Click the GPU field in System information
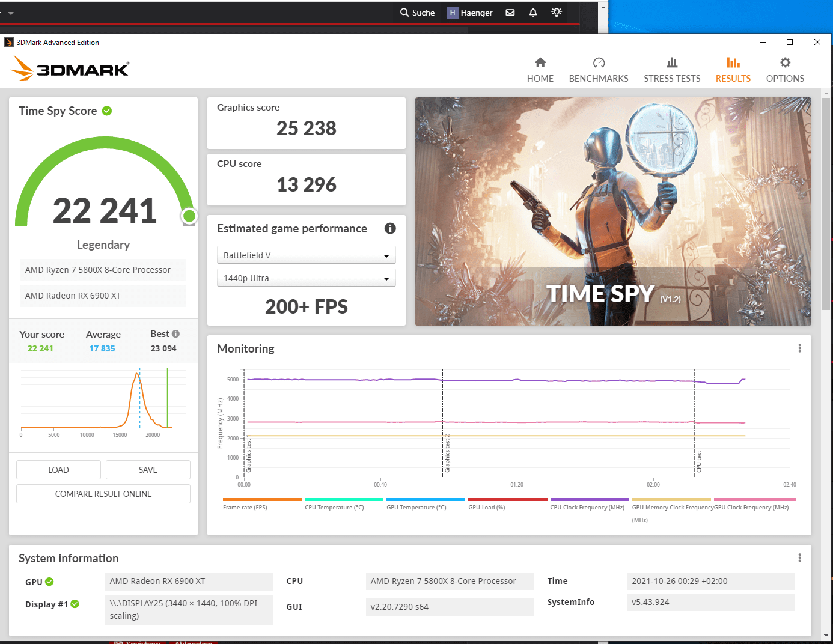This screenshot has height=644, width=833. click(x=189, y=581)
